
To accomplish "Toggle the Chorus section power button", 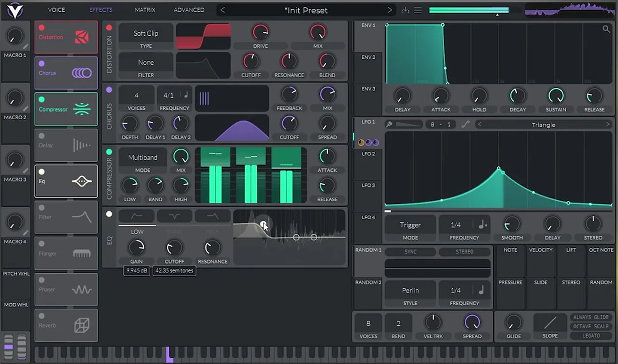I will [109, 90].
